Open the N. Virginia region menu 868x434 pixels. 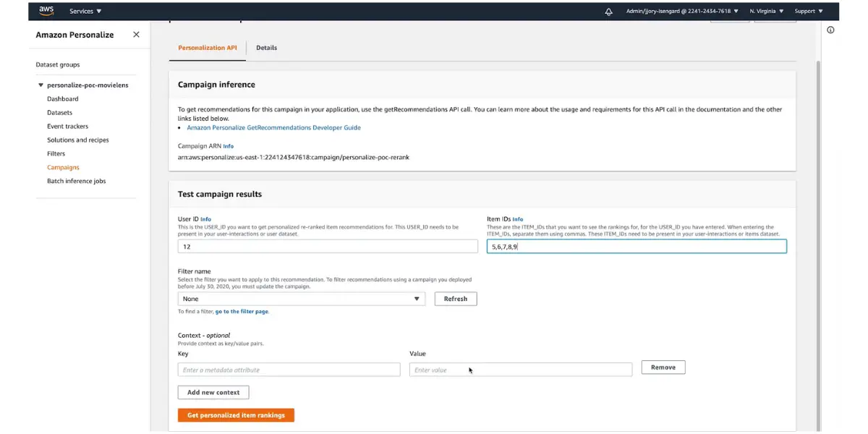767,12
